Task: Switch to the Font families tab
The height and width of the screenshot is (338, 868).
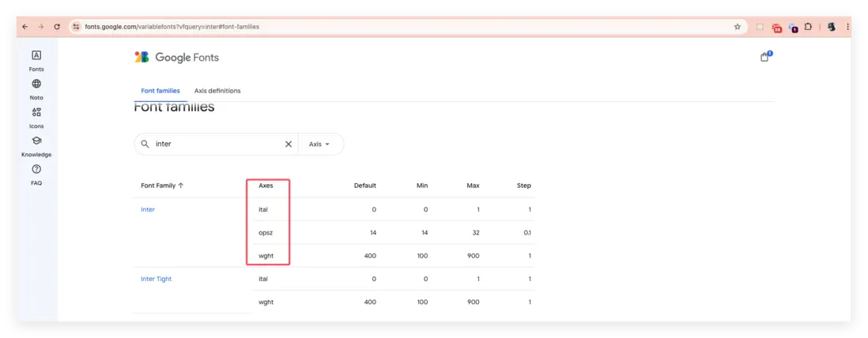Action: pos(160,91)
